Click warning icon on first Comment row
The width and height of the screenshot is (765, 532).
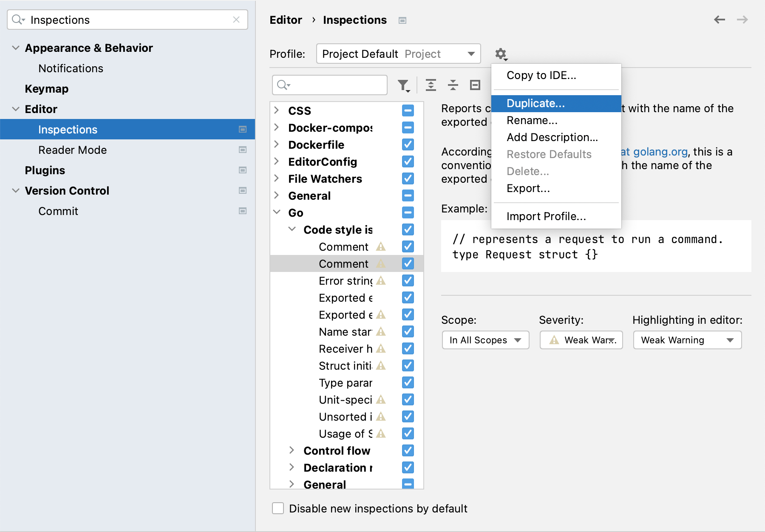tap(381, 246)
